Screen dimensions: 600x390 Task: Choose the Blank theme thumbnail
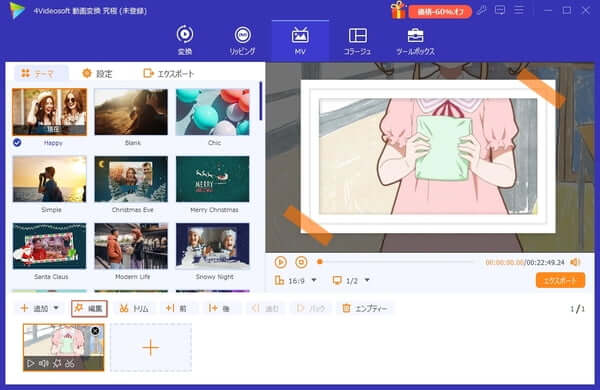[131, 112]
